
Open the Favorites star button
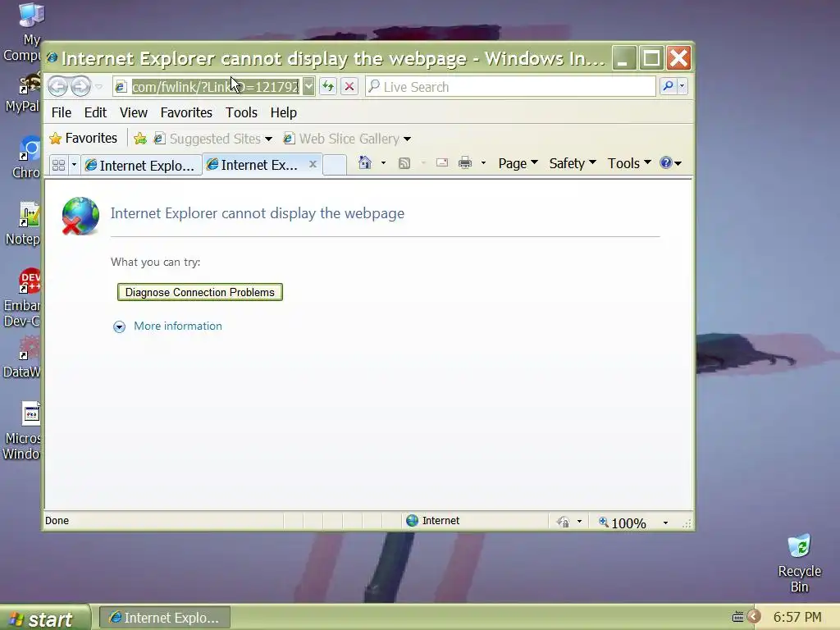pos(83,138)
